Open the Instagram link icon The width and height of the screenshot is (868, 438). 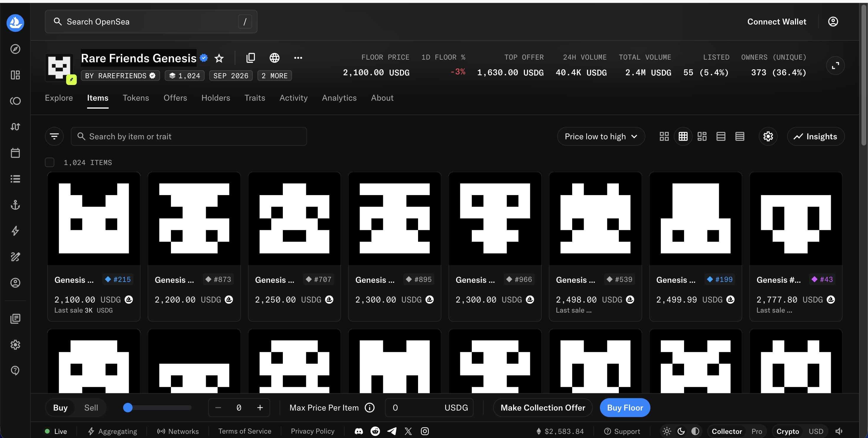click(x=425, y=431)
